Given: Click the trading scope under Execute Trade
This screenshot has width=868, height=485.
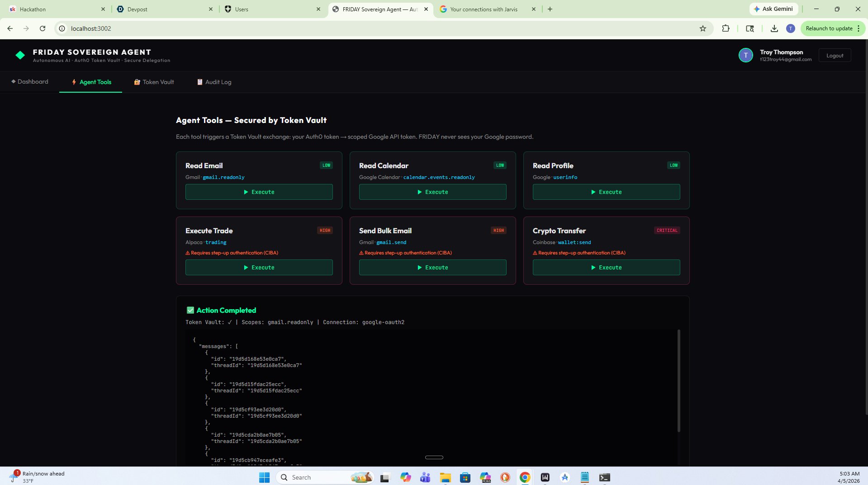Looking at the screenshot, I should click(216, 242).
